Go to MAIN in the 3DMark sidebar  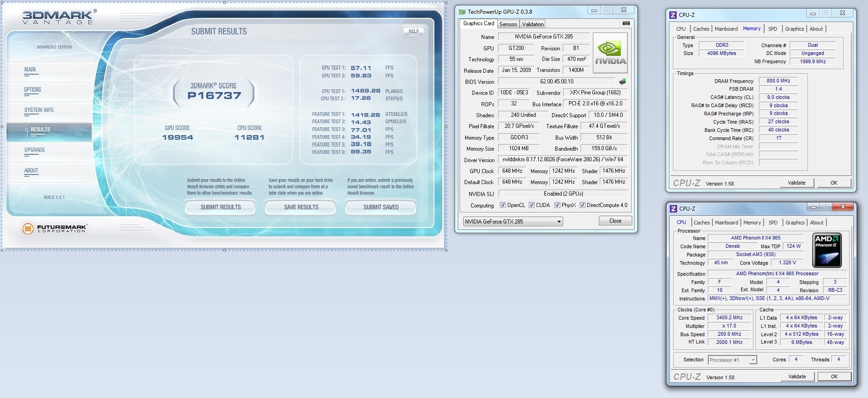[30, 70]
